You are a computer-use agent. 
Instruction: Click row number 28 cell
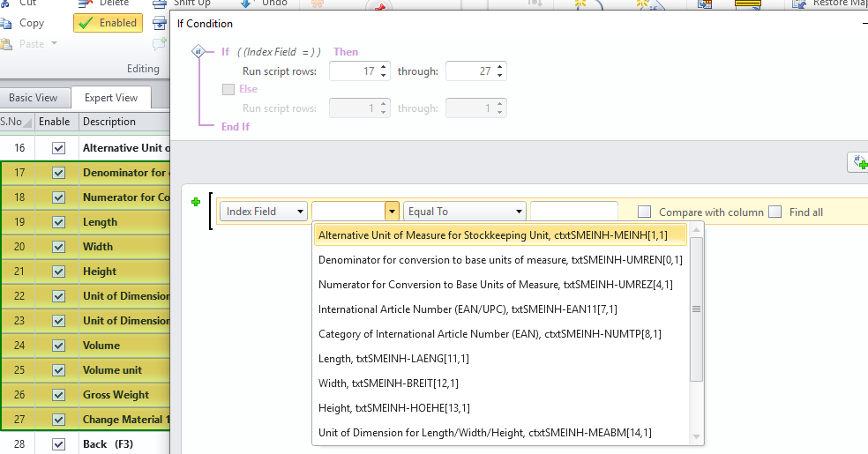pos(19,444)
